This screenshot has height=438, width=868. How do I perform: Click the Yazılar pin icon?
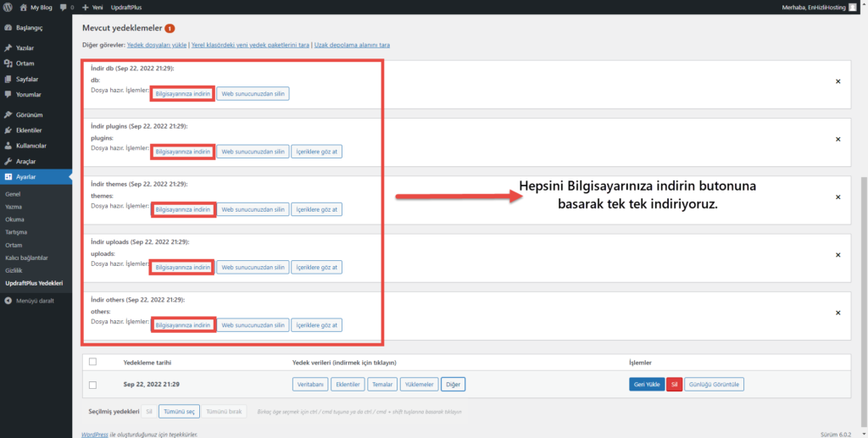coord(8,48)
